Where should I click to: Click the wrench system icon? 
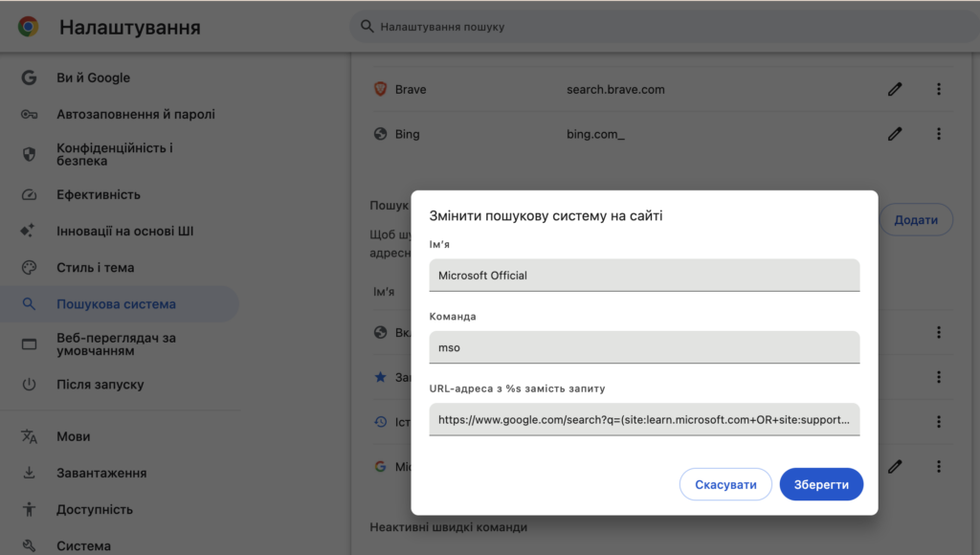coord(29,545)
